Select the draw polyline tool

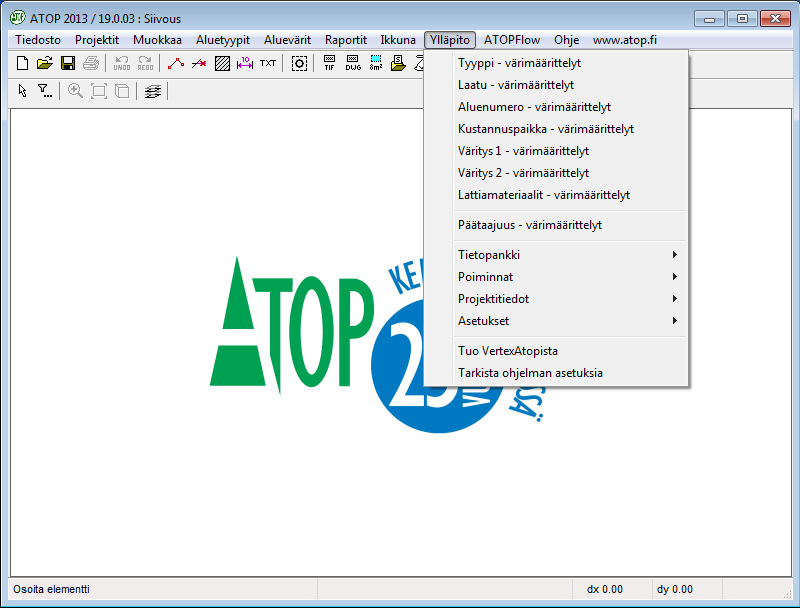point(176,63)
